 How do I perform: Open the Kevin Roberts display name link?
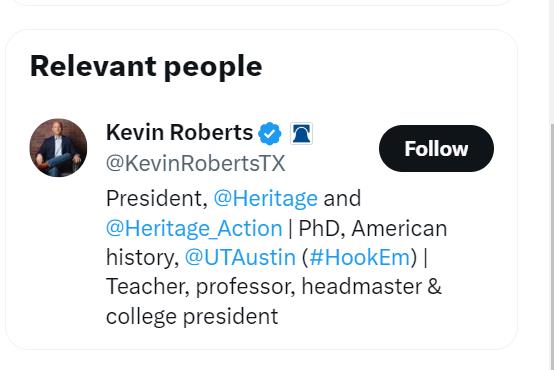pos(179,133)
